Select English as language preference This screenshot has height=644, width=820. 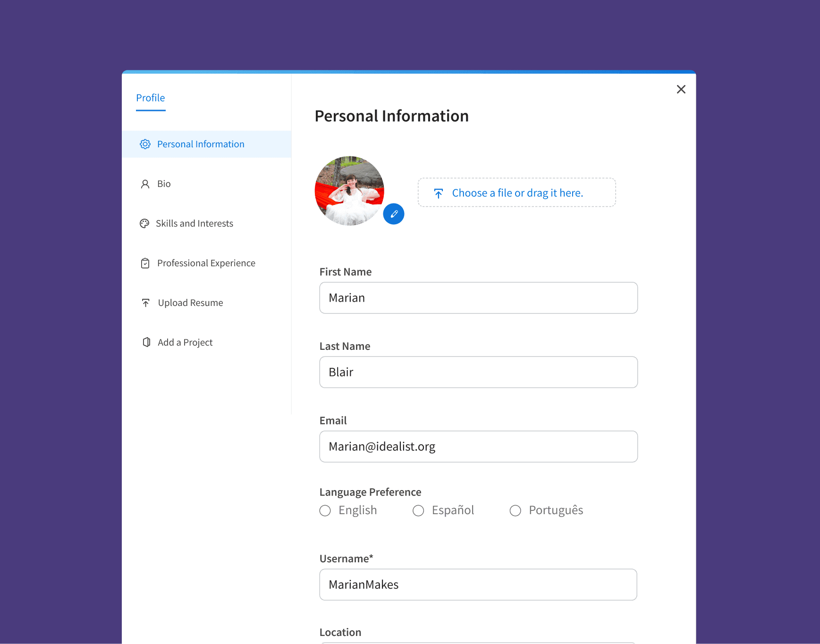pos(325,510)
